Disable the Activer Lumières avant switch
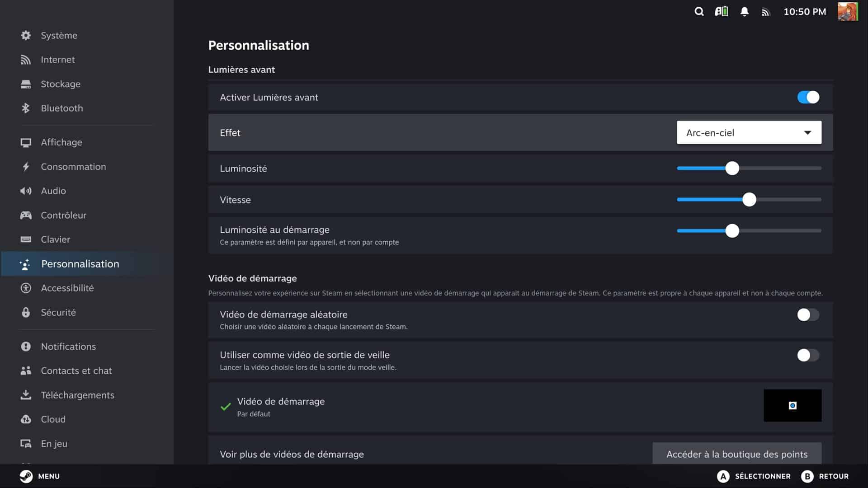The width and height of the screenshot is (868, 488). [808, 97]
